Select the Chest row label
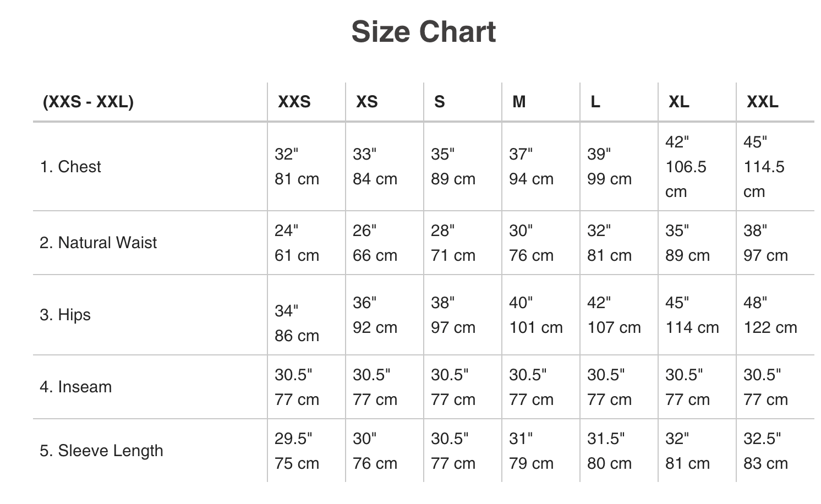This screenshot has height=504, width=821. pos(70,167)
